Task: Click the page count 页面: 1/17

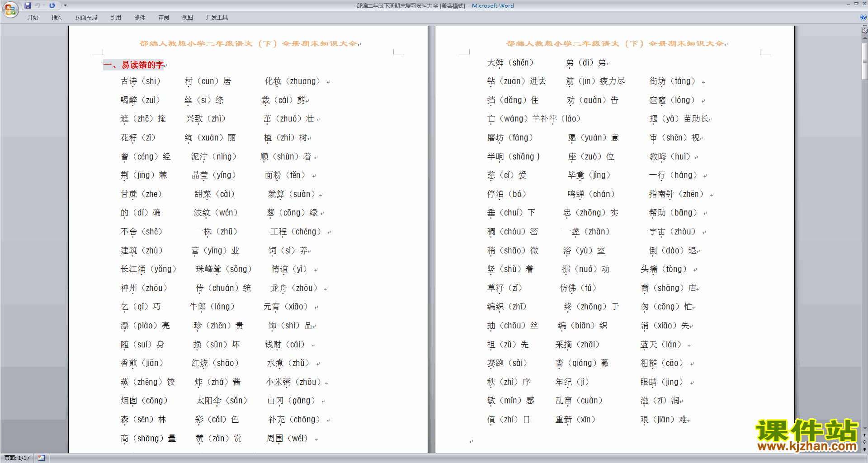Action: (17, 458)
